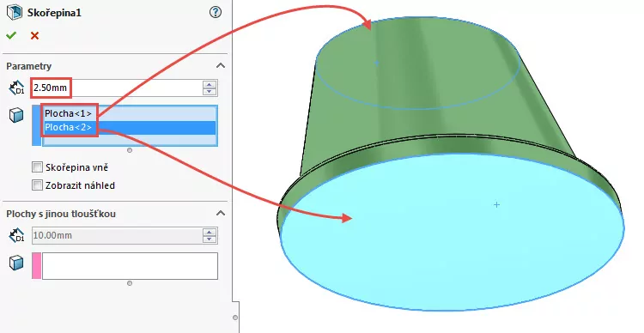Click the D1 thickness icon under Parametry

pos(17,88)
